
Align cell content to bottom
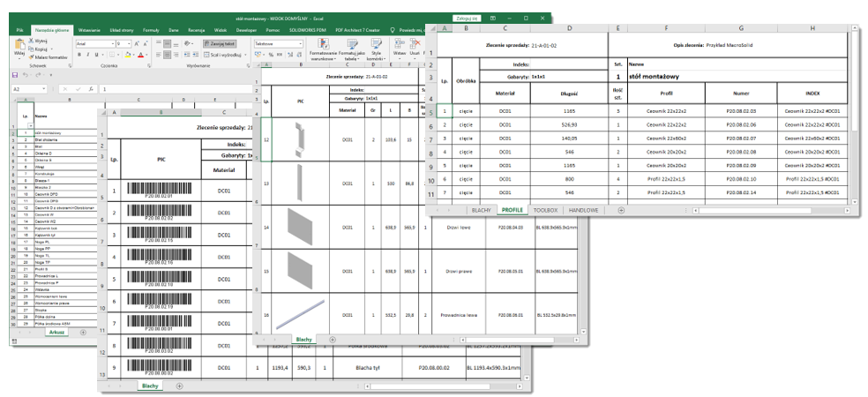pos(176,44)
